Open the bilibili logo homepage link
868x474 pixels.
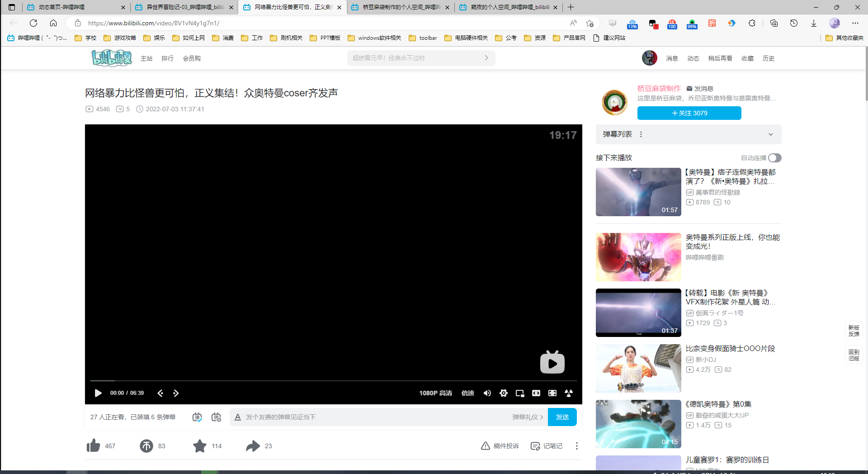[112, 58]
